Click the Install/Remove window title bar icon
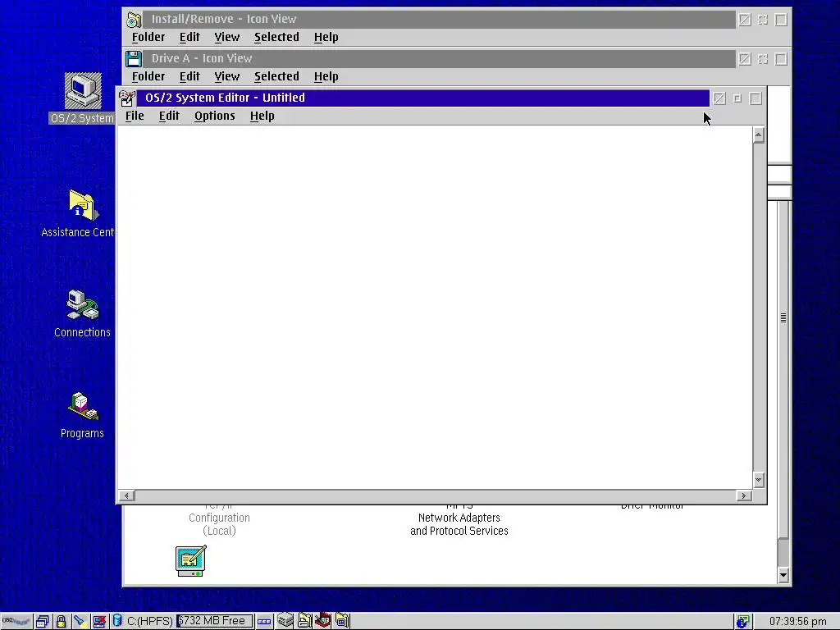The height and width of the screenshot is (630, 840). tap(134, 20)
